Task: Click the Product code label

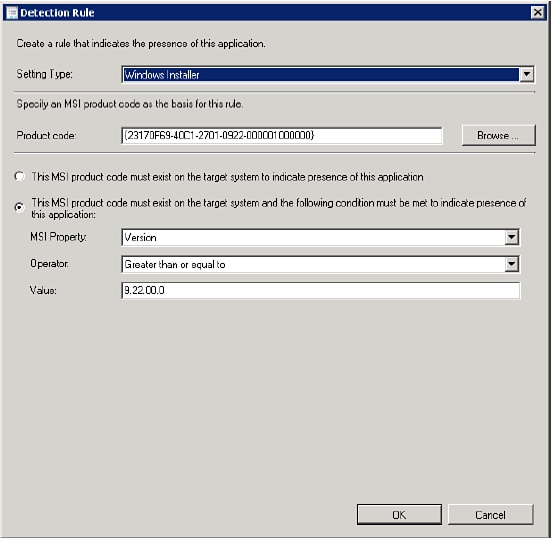Action: (x=46, y=136)
